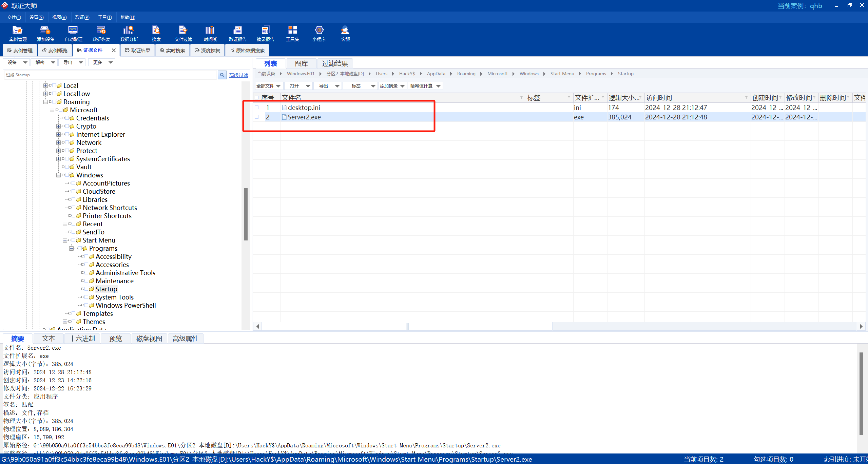The width and height of the screenshot is (868, 464).
Task: Open the 工具(T) menu
Action: coord(104,17)
